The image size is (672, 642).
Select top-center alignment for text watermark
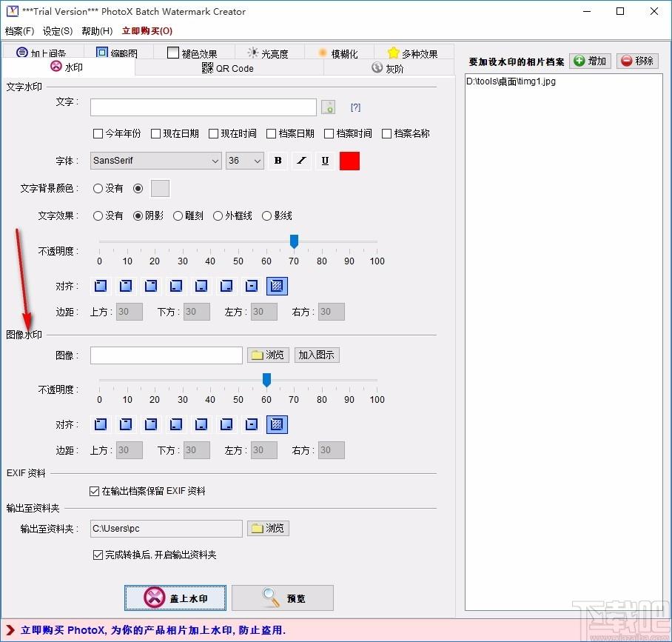[126, 286]
